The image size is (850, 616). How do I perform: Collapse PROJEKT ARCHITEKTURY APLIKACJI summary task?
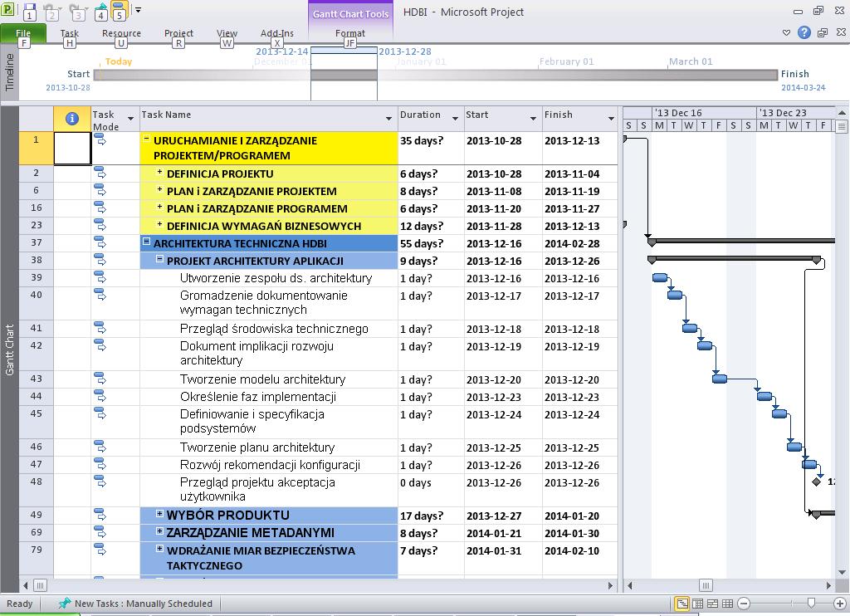point(159,259)
